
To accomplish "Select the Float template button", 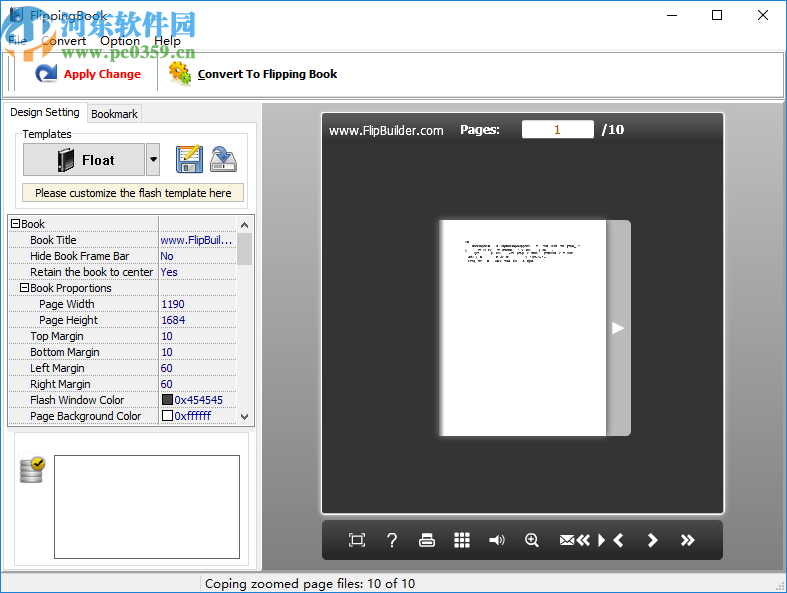I will coord(84,160).
